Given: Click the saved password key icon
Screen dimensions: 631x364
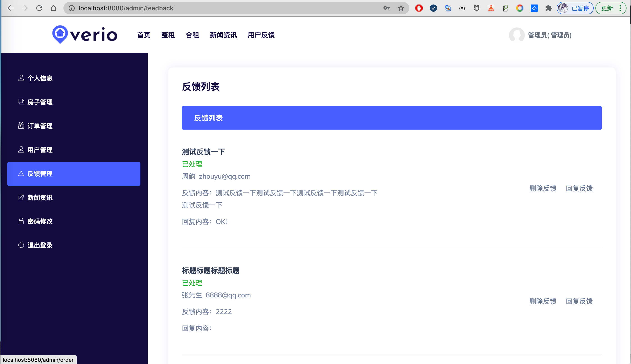Looking at the screenshot, I should 386,8.
